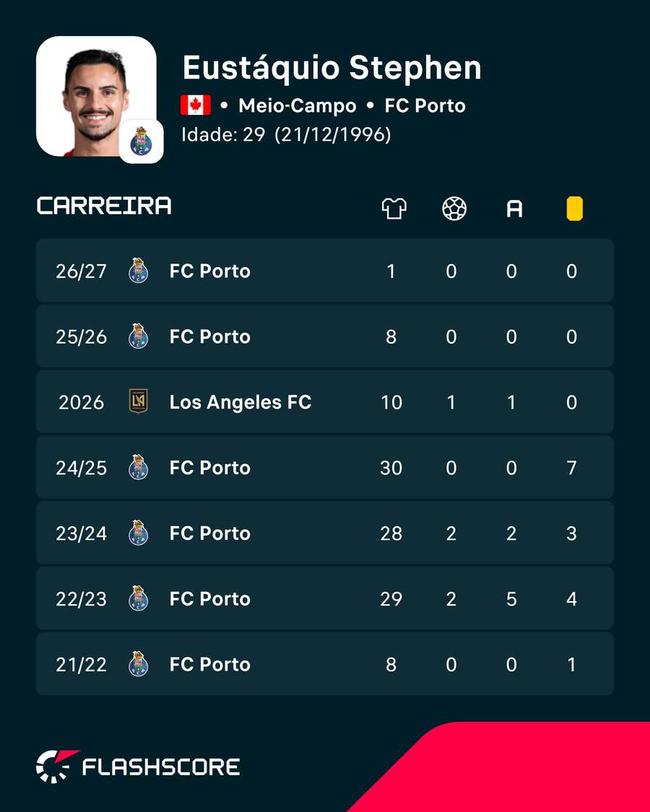Click the FC Porto crest in 21/22 row
Image resolution: width=650 pixels, height=812 pixels.
click(x=139, y=664)
